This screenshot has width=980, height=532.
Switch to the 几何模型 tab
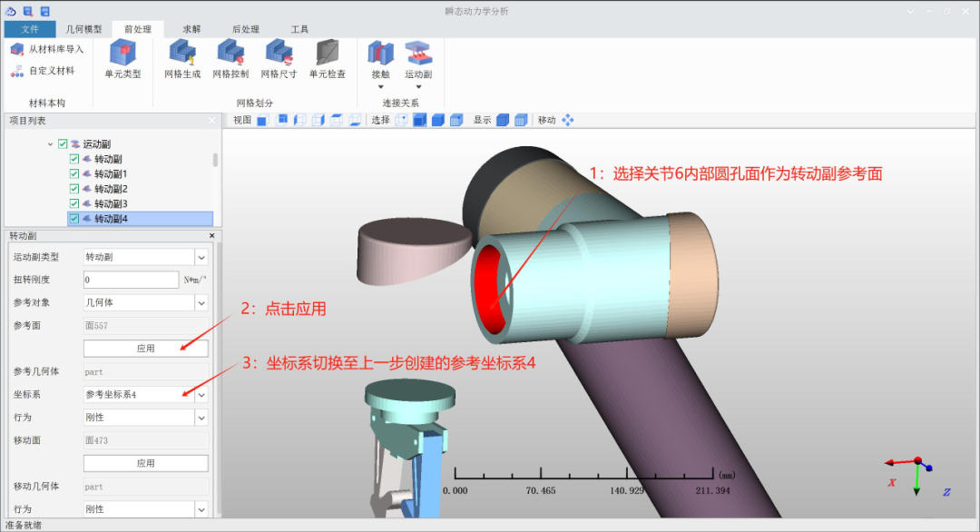click(x=83, y=29)
